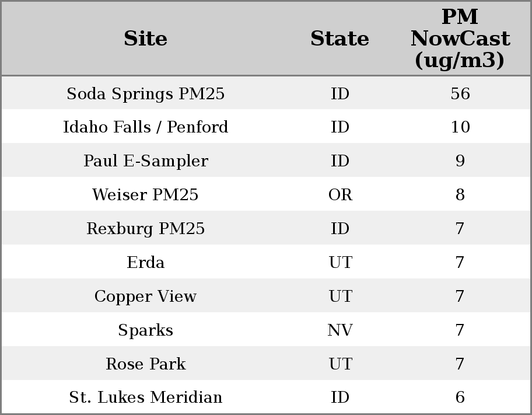
Task: Click the UT state cell for Erda
Action: [340, 263]
